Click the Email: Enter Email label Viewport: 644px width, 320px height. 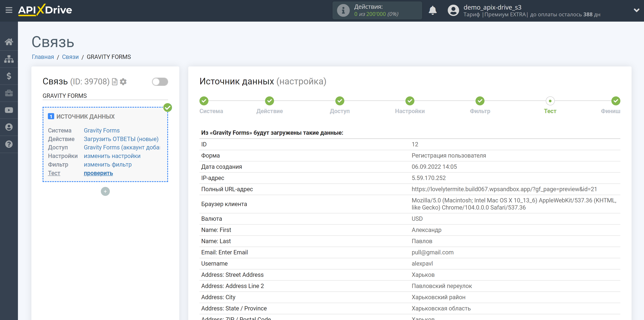(225, 253)
